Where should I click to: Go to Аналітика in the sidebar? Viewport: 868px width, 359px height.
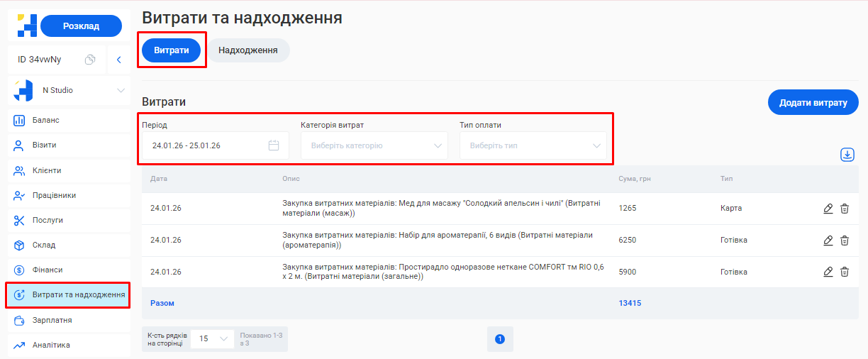(69, 345)
